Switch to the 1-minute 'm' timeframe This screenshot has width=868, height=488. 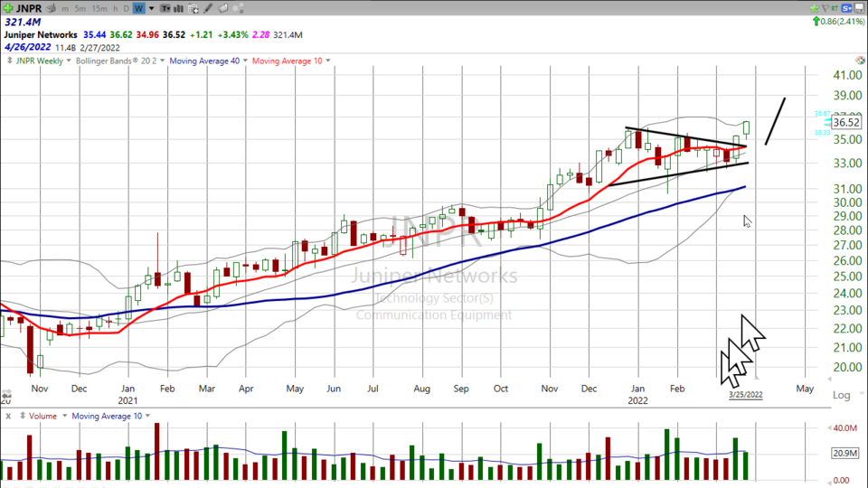click(x=66, y=9)
